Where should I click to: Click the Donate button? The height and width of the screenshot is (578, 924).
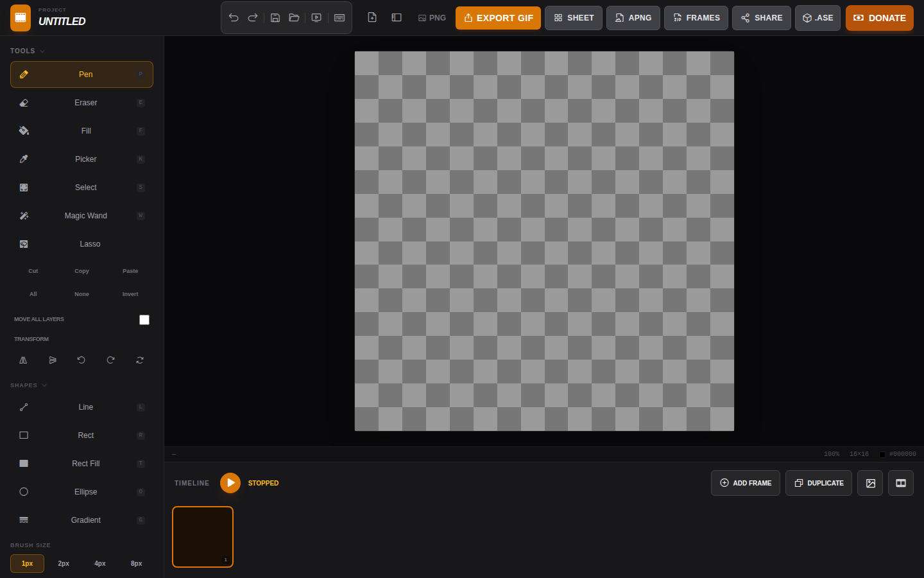point(880,18)
